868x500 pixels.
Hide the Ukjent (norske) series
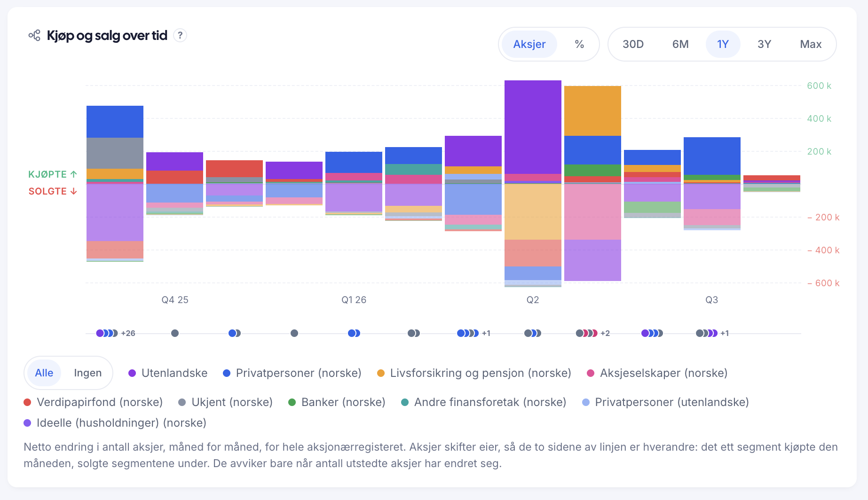coord(226,402)
